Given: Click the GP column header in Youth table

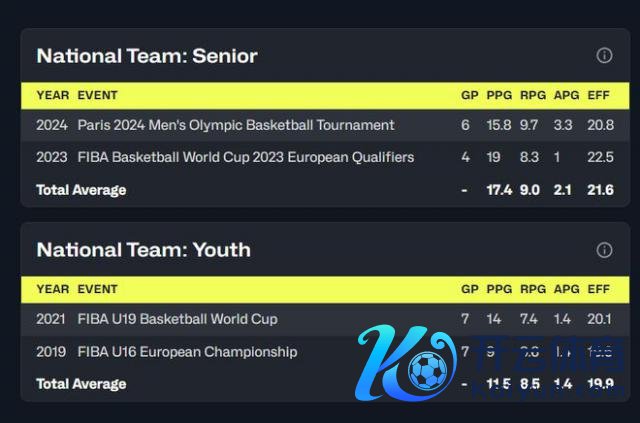Looking at the screenshot, I should pos(469,289).
